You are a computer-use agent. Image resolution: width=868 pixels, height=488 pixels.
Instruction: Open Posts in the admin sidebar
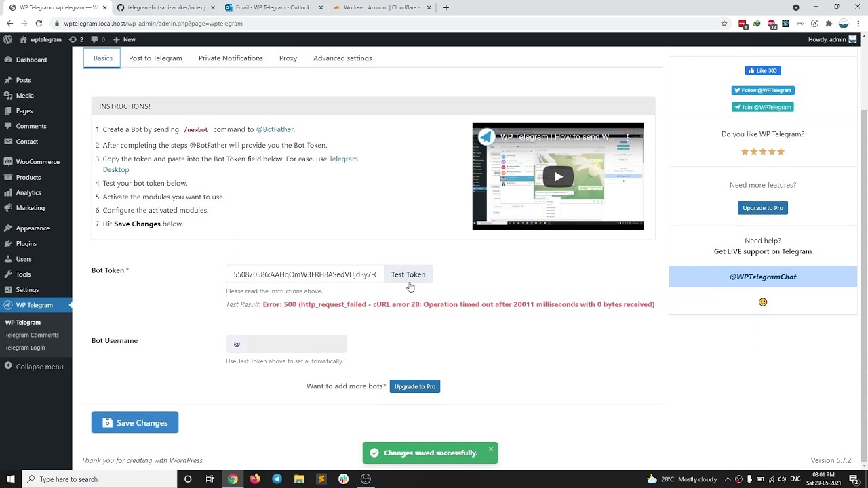tap(23, 80)
